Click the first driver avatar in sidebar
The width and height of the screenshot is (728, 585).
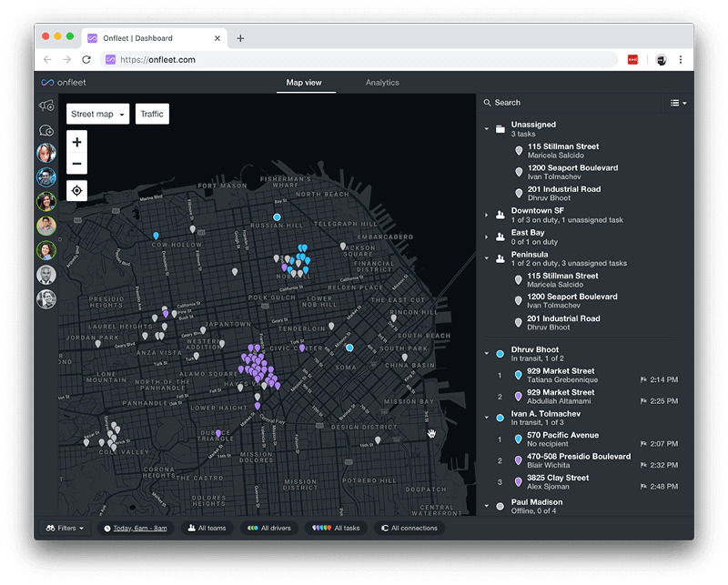tap(46, 153)
